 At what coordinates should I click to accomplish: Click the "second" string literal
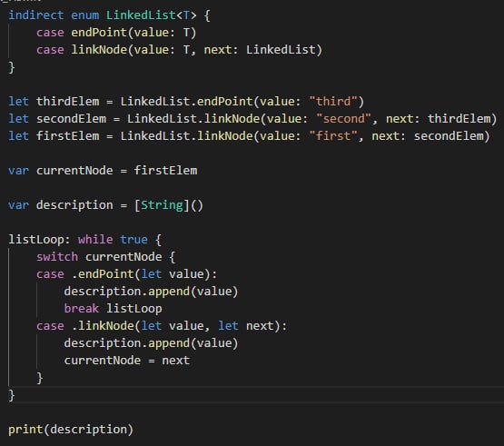click(343, 119)
